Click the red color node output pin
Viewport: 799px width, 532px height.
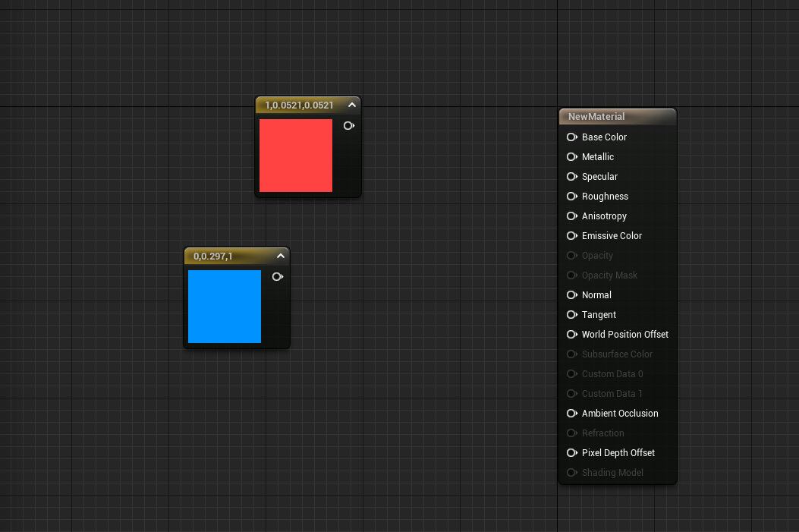click(349, 126)
